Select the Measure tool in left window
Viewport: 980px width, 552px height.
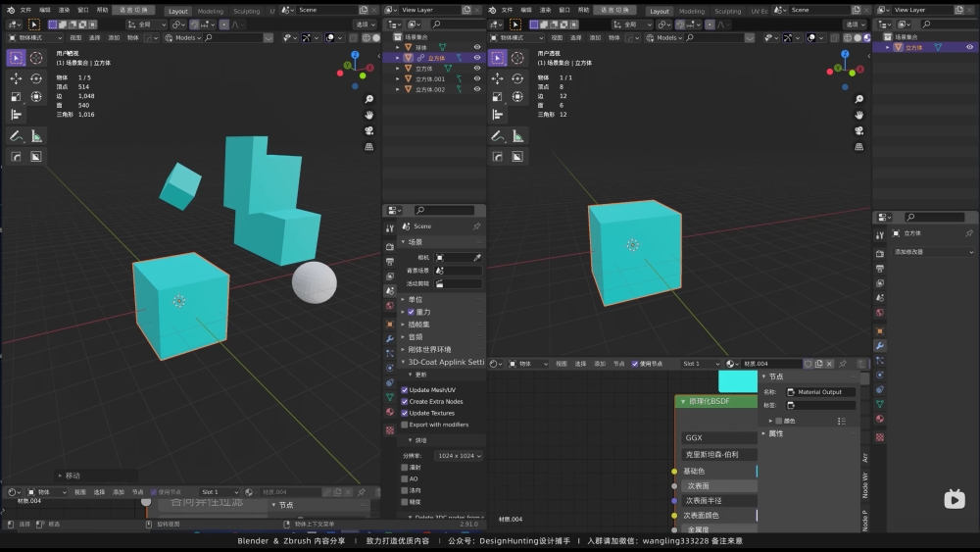(36, 136)
